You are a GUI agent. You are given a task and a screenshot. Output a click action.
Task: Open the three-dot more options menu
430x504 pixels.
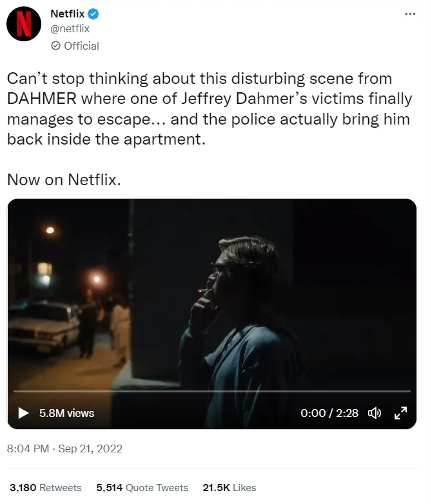[x=410, y=14]
